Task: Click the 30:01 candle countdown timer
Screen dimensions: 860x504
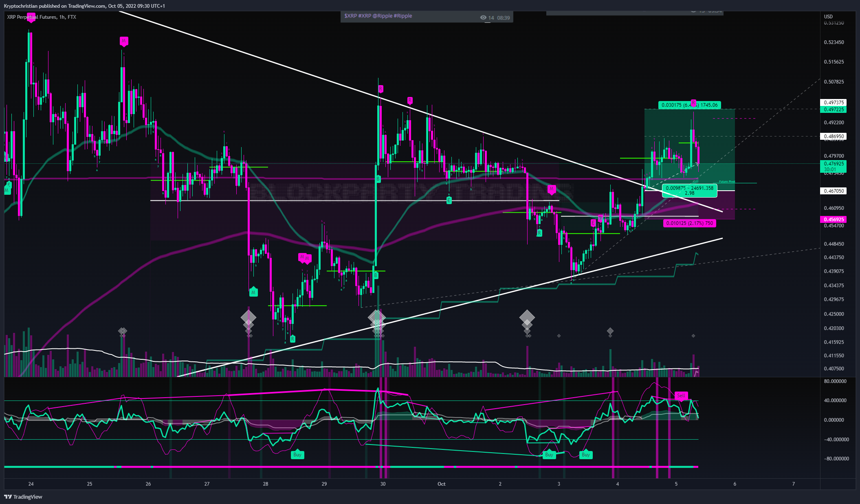Action: tap(830, 169)
